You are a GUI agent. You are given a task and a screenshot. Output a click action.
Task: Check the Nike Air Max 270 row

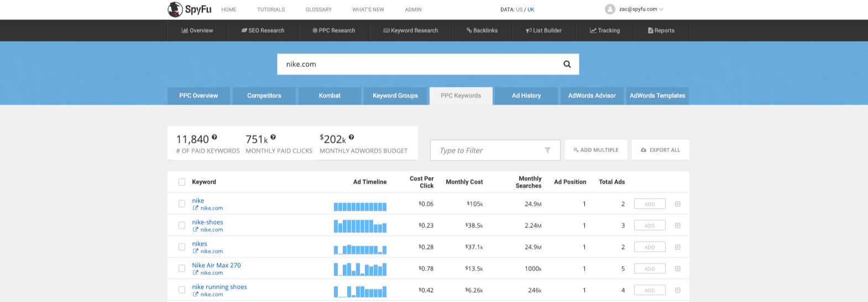pyautogui.click(x=182, y=269)
